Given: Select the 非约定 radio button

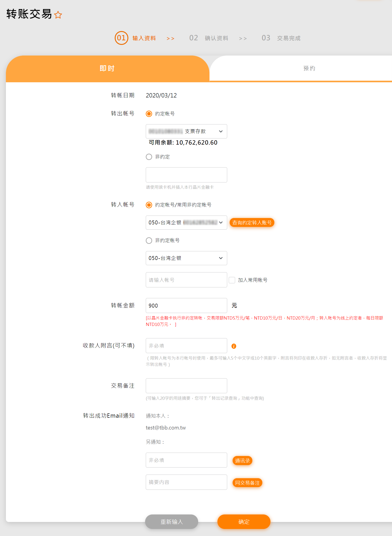Looking at the screenshot, I should [x=149, y=157].
